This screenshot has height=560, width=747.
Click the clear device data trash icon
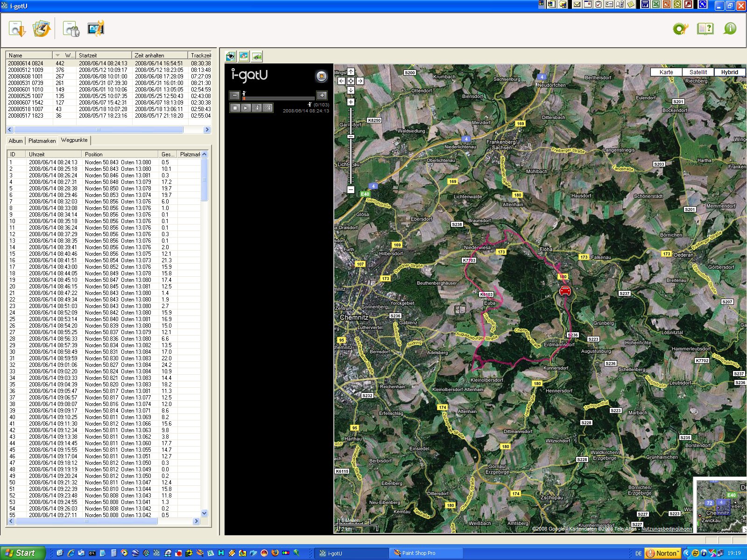[x=71, y=29]
